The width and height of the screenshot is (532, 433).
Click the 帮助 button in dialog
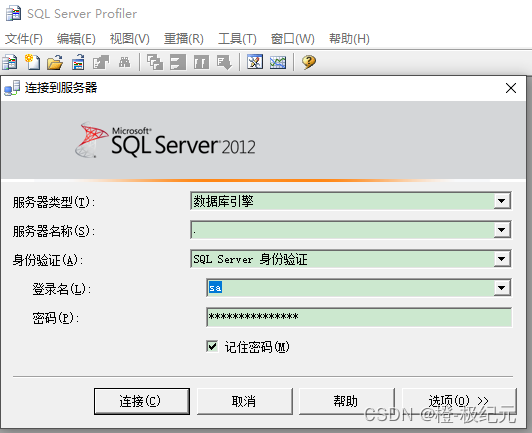346,401
